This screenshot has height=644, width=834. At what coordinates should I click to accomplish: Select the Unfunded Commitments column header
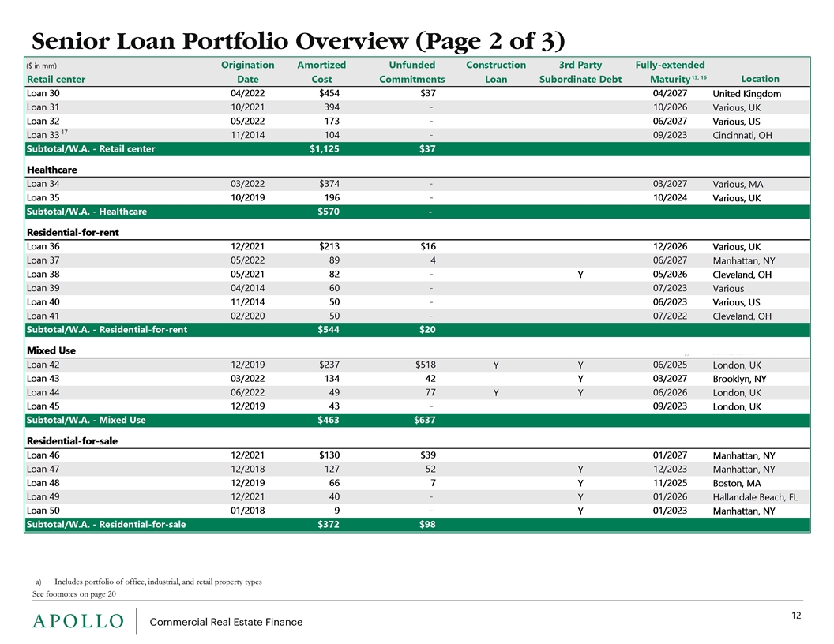click(x=412, y=72)
